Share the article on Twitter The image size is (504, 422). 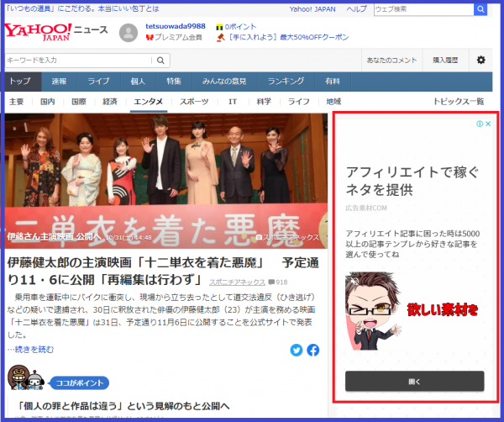(x=297, y=350)
